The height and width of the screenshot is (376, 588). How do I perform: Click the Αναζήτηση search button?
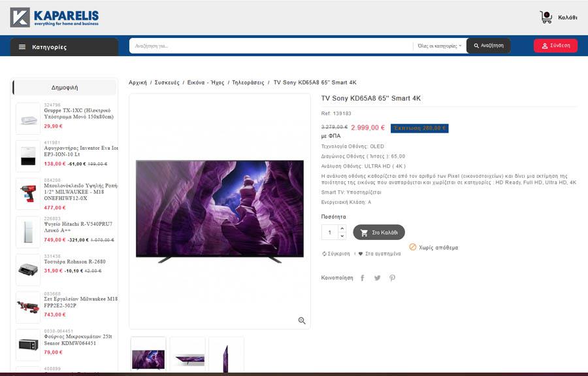point(488,45)
